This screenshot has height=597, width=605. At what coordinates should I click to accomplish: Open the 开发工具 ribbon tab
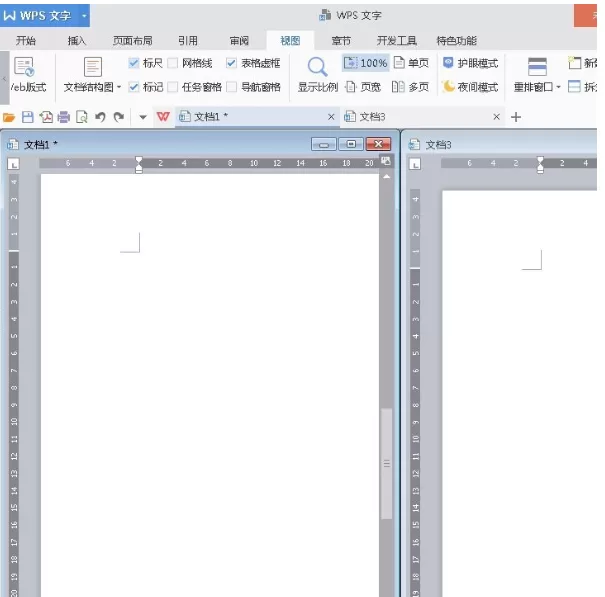tap(397, 41)
